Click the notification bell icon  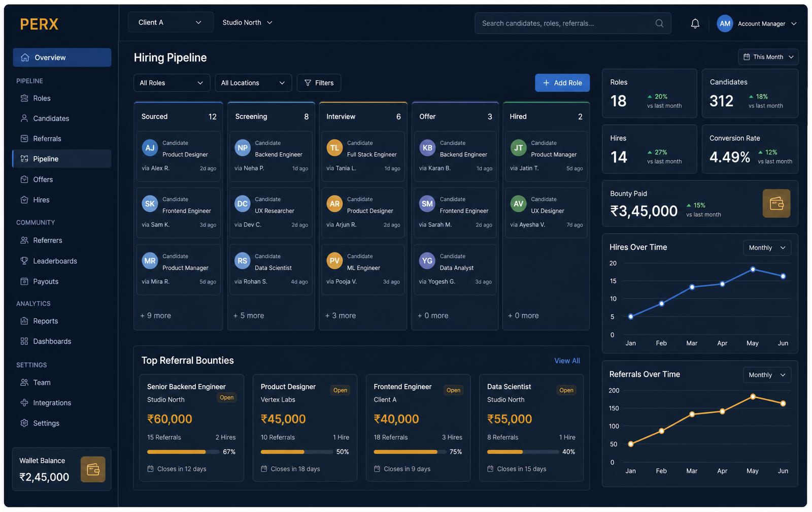click(695, 23)
